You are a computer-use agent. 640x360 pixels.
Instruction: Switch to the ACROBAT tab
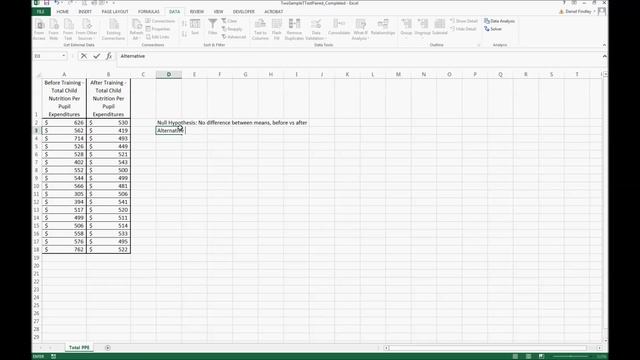coord(273,12)
